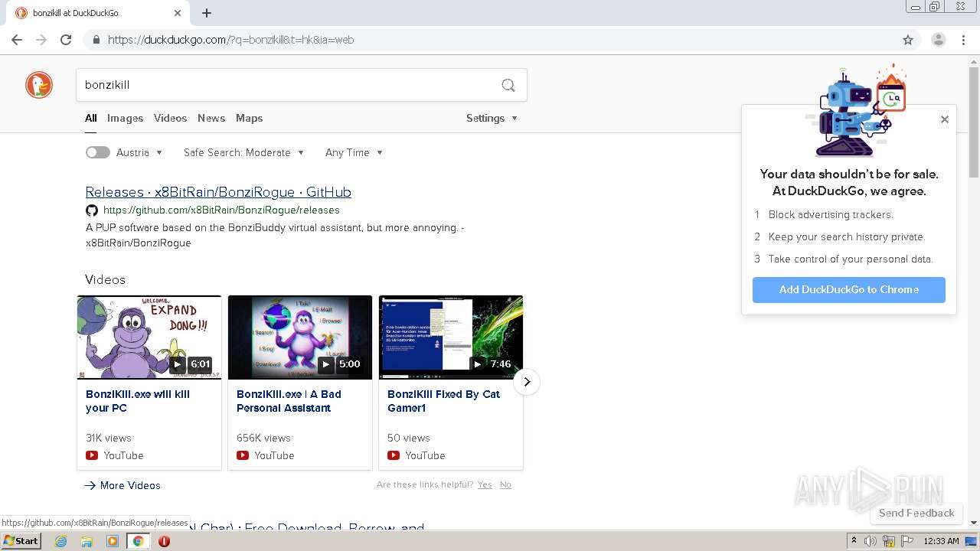Open 'BonziKill.exe | A Bad Personal Assistant' title
The height and width of the screenshot is (551, 980).
click(289, 401)
